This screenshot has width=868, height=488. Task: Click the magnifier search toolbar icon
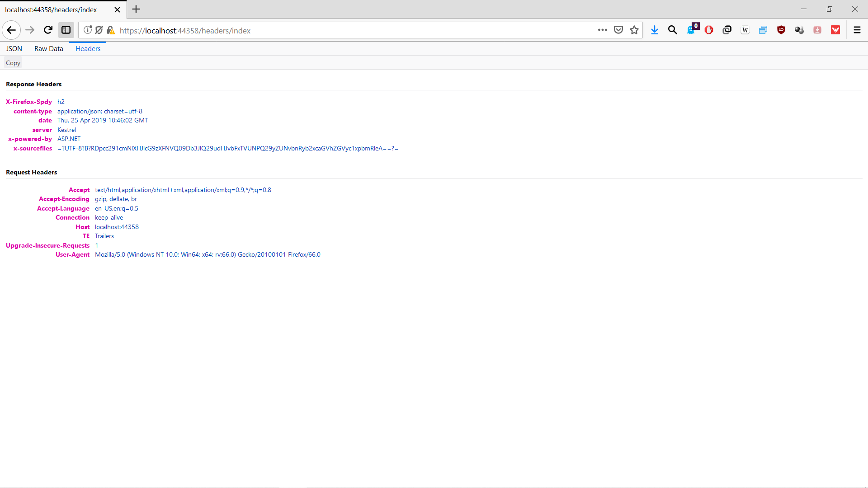(672, 30)
